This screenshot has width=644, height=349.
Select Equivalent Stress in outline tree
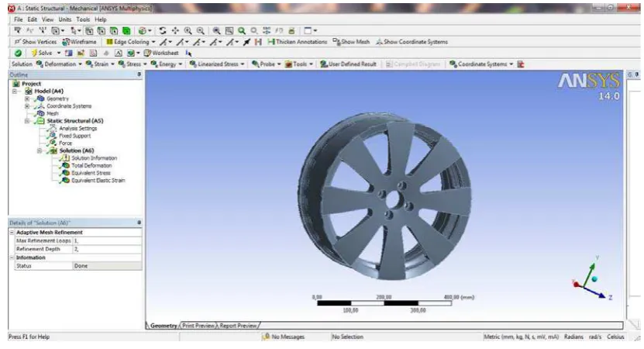coord(91,173)
